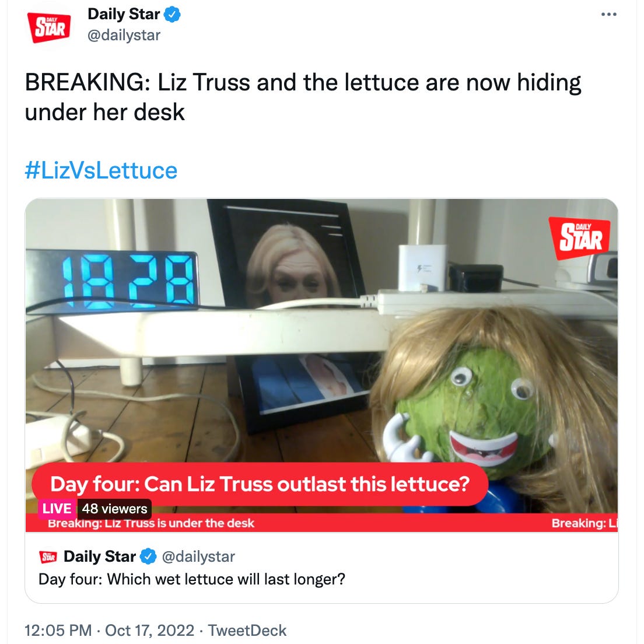Click the Daily Star watermark logo in video
The height and width of the screenshot is (644, 644).
click(579, 238)
